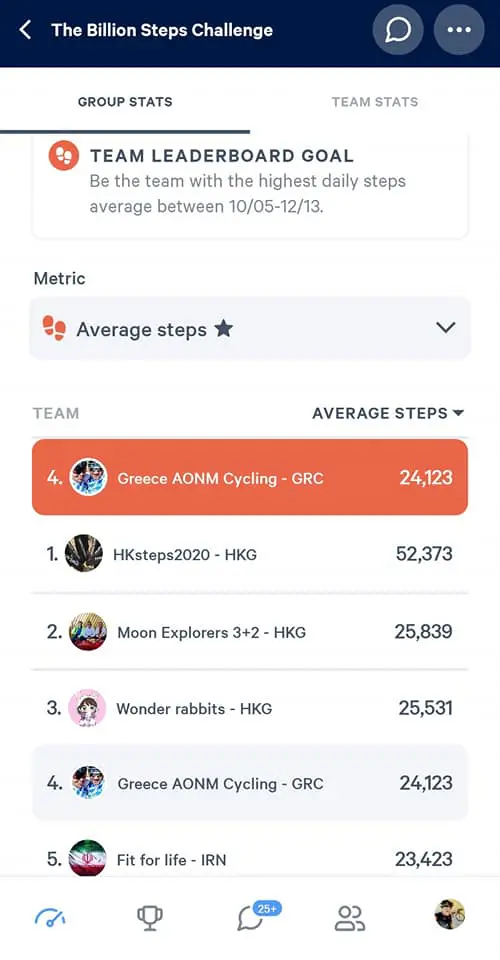Open the trophy challenges icon
The width and height of the screenshot is (500, 960).
[x=150, y=918]
